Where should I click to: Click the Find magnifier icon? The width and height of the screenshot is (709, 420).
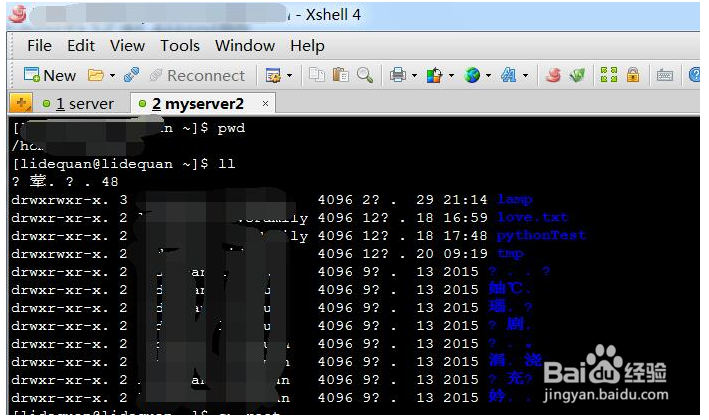364,75
